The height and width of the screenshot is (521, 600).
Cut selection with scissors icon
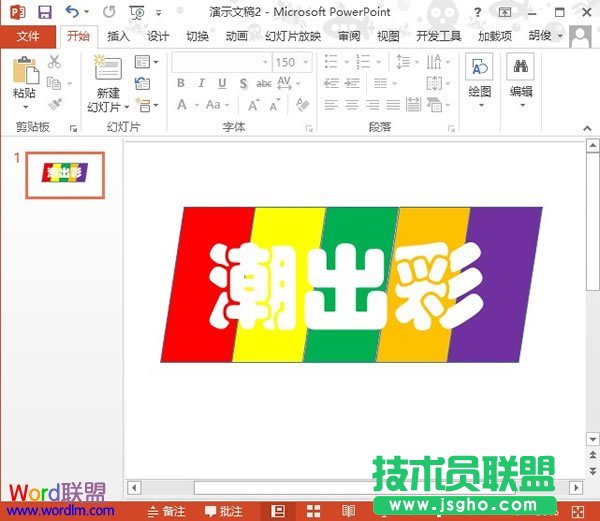point(54,62)
